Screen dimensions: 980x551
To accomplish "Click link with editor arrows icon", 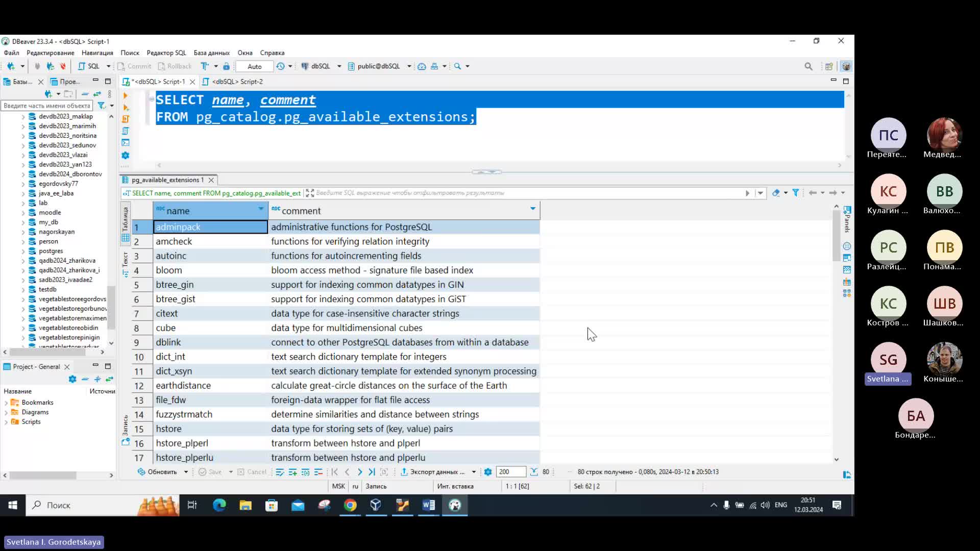I will pos(97,94).
